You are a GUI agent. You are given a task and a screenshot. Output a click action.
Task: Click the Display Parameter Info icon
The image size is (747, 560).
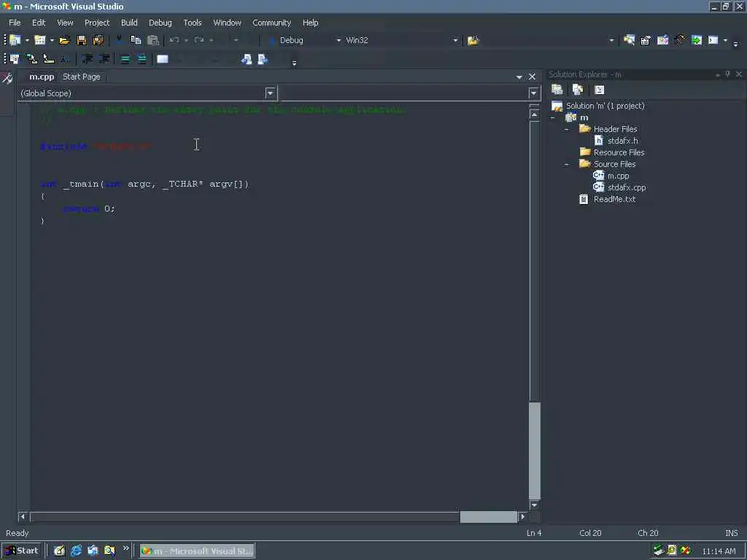point(32,59)
